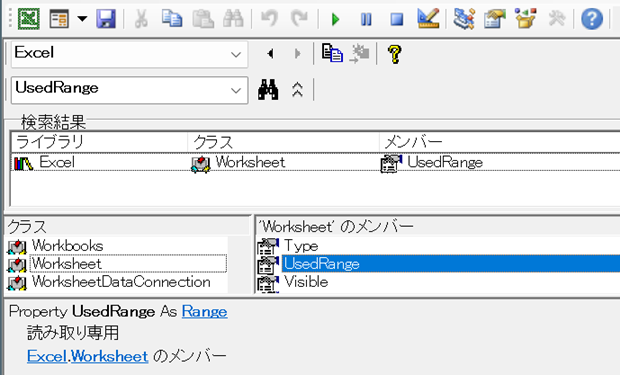
Task: Click the Redo arrow icon
Action: (x=300, y=19)
